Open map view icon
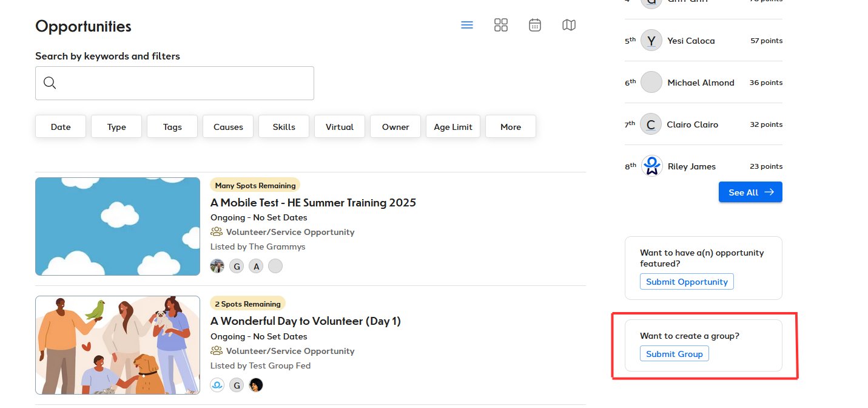 pos(569,25)
